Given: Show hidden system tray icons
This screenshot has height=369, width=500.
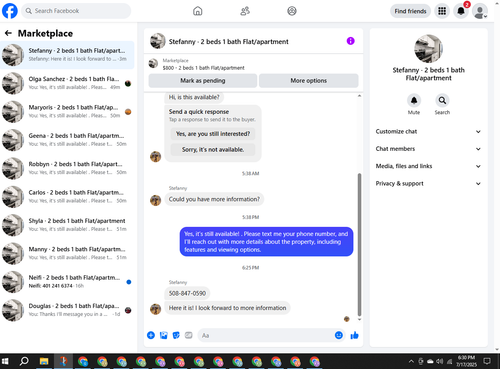Looking at the screenshot, I should click(x=411, y=361).
